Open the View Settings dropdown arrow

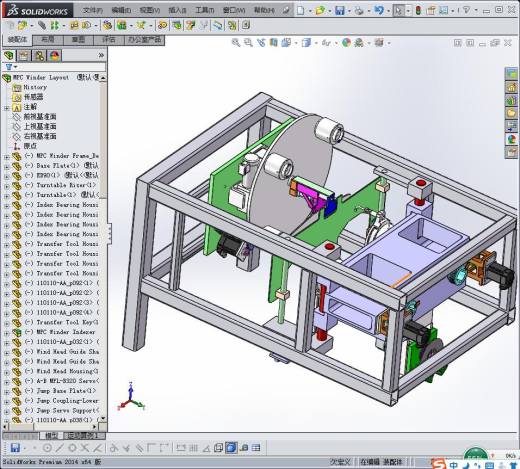pyautogui.click(x=389, y=43)
